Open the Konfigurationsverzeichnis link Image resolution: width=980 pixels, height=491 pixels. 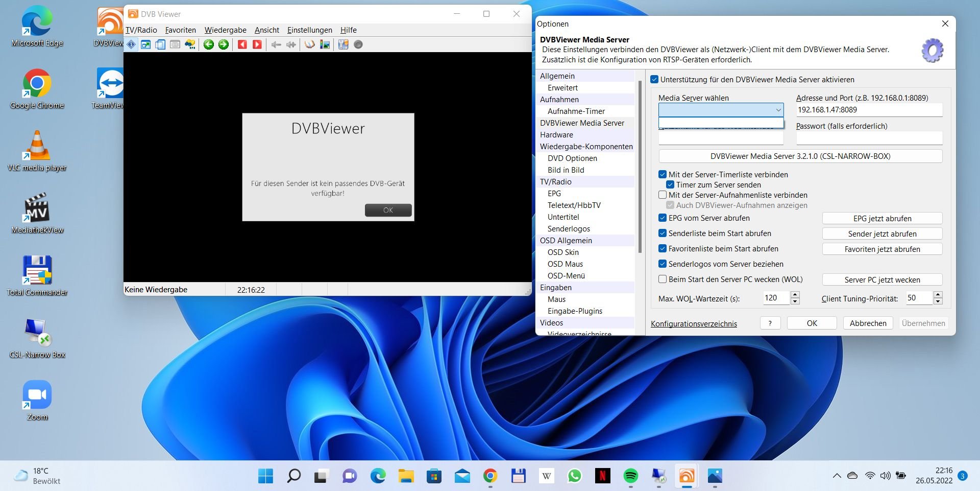pos(694,323)
